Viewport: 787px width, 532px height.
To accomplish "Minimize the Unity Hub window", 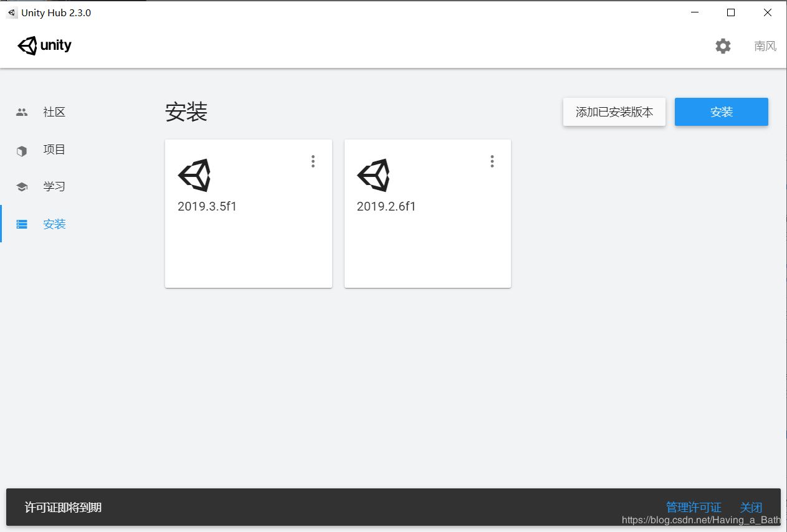I will pos(695,12).
